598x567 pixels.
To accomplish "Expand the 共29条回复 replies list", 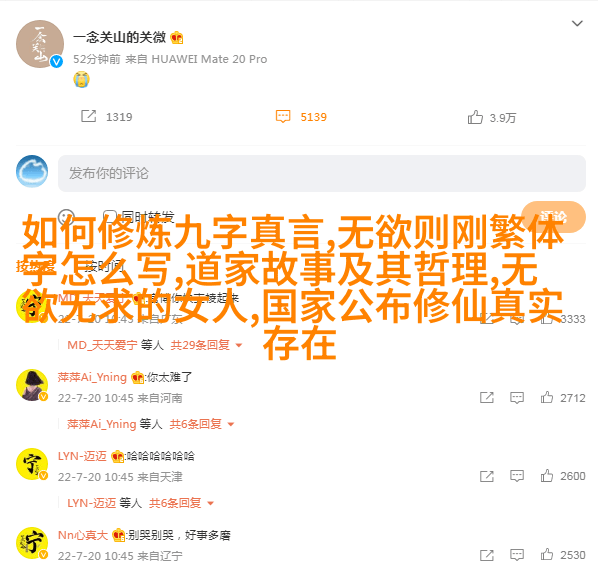I will 206,345.
